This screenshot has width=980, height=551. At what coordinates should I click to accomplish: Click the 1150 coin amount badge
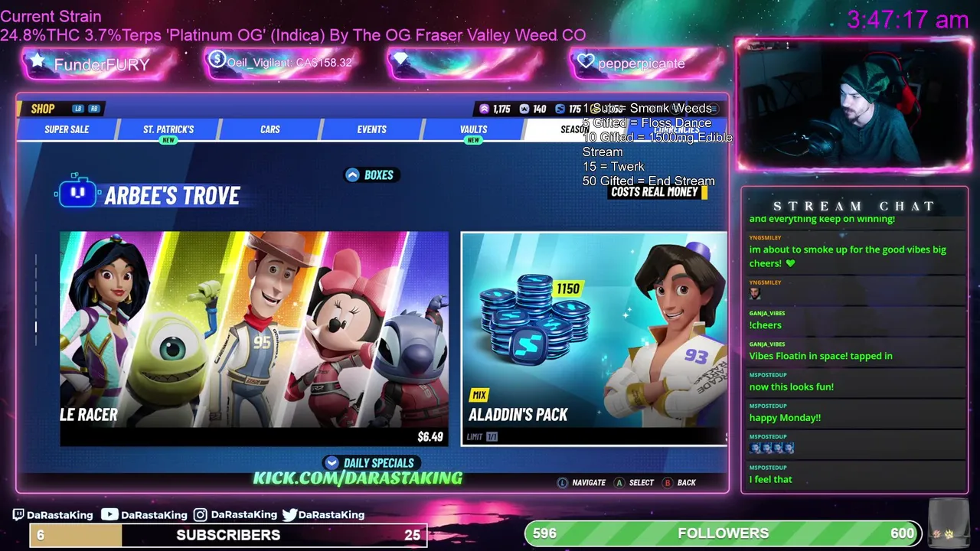click(x=568, y=289)
